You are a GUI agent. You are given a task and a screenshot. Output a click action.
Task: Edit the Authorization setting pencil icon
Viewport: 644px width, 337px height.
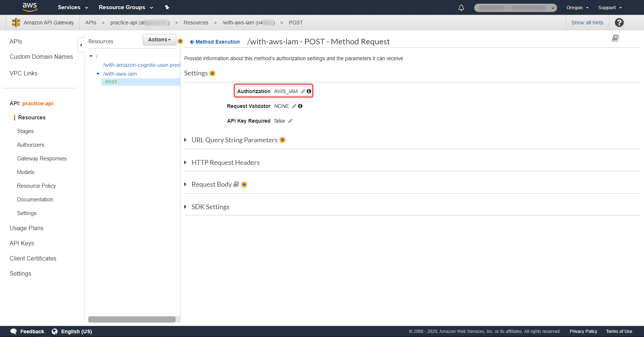click(x=303, y=91)
